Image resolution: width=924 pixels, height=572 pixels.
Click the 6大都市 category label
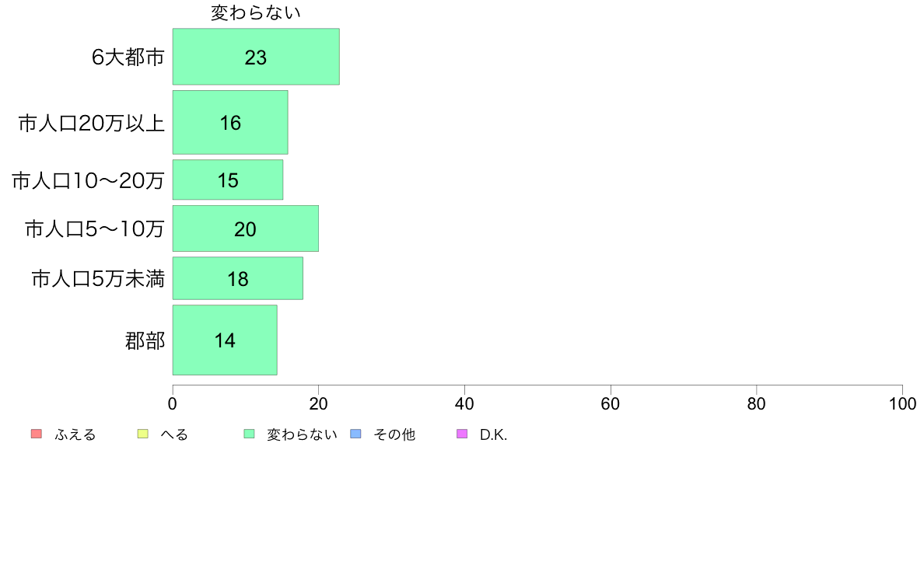click(128, 58)
